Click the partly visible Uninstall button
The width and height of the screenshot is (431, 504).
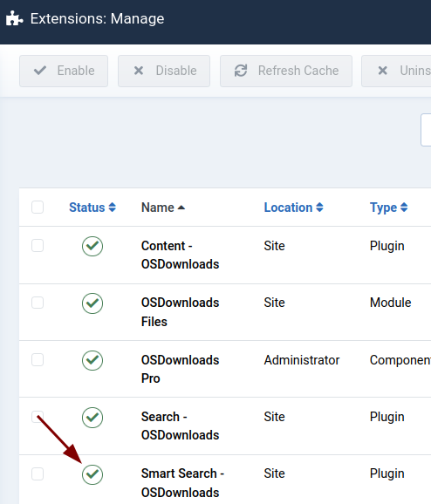[x=396, y=71]
